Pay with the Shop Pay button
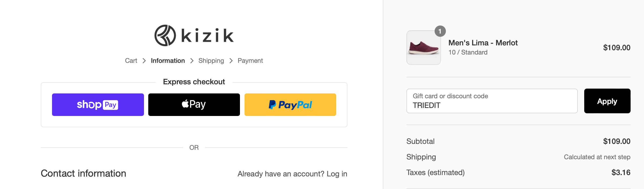Image resolution: width=644 pixels, height=189 pixels. point(98,105)
